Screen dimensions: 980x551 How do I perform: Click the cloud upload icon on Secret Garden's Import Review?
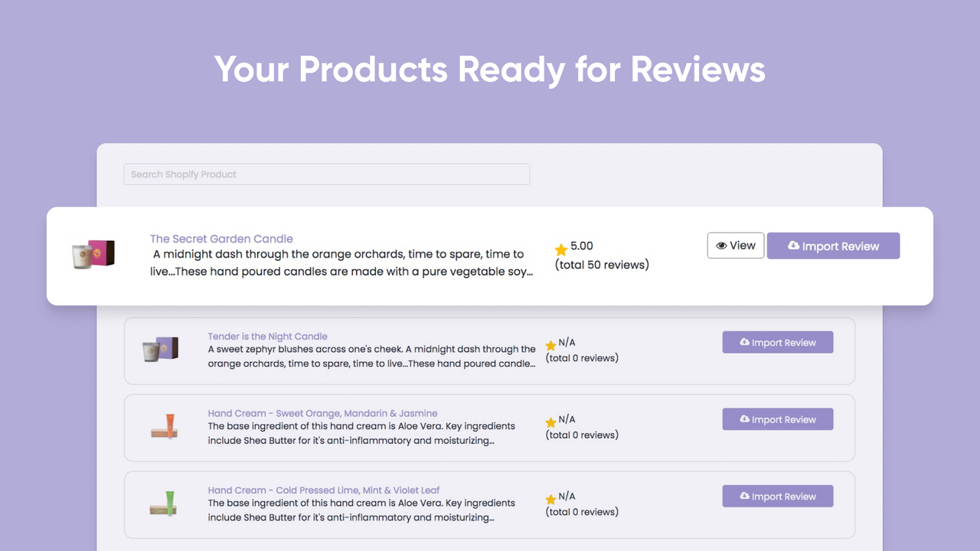pos(792,246)
